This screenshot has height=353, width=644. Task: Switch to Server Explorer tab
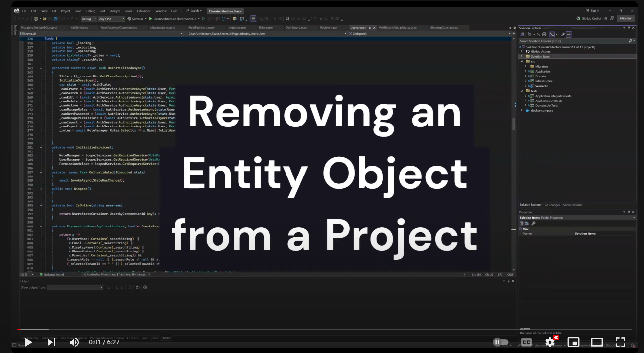coord(572,205)
